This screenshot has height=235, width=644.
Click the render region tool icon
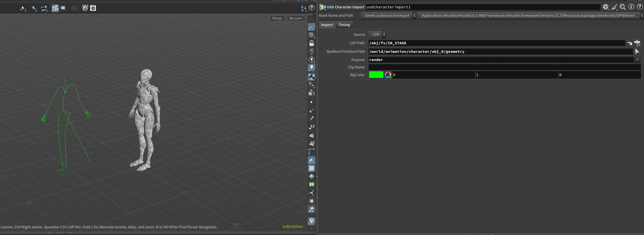(x=63, y=8)
